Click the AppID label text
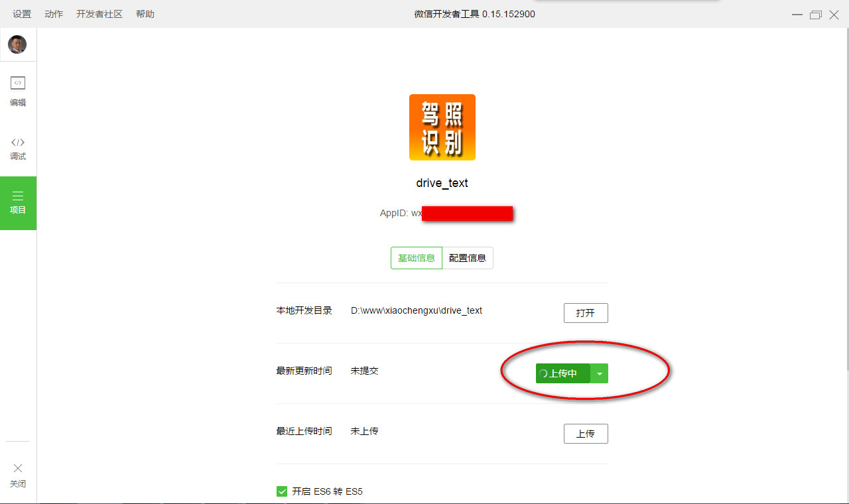This screenshot has height=504, width=849. tap(394, 214)
